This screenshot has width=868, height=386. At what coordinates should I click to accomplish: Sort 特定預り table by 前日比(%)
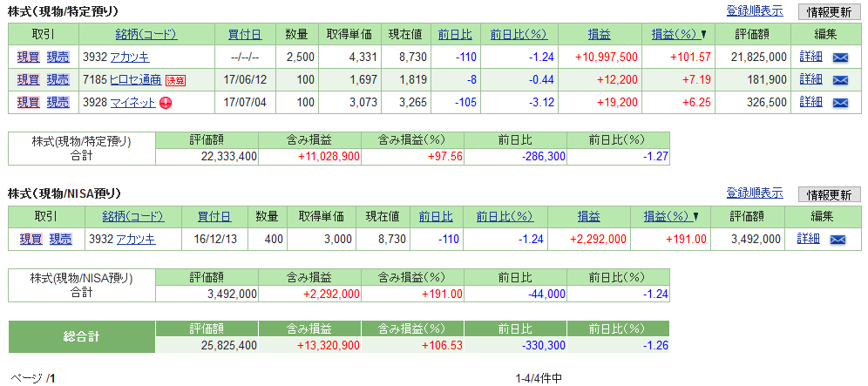click(x=519, y=34)
